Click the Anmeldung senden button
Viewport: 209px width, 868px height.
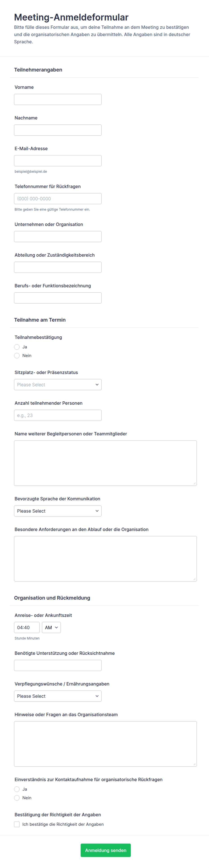pos(106,850)
